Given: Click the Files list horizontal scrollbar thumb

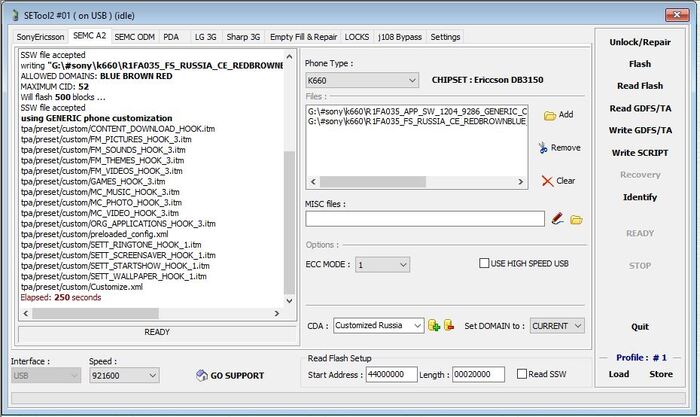Looking at the screenshot, I should tap(373, 182).
